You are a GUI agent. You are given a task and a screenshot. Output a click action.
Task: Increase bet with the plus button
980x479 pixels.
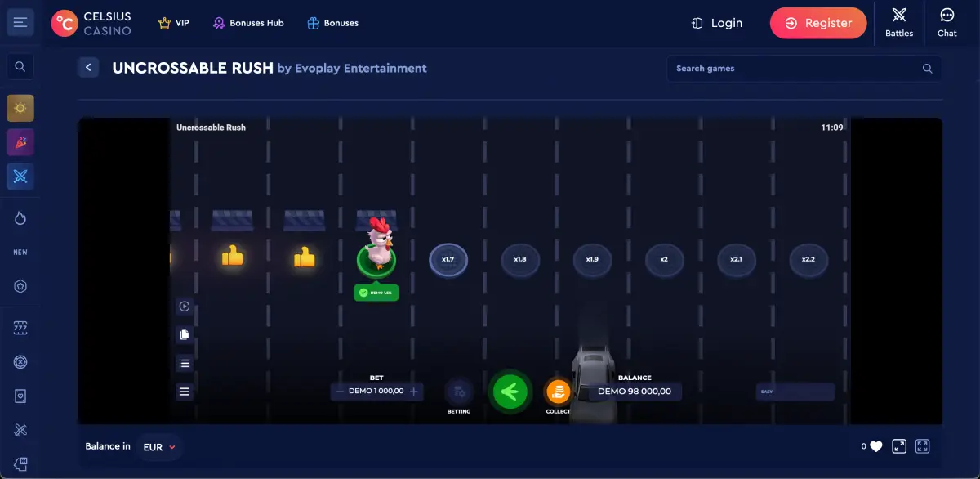(x=414, y=392)
